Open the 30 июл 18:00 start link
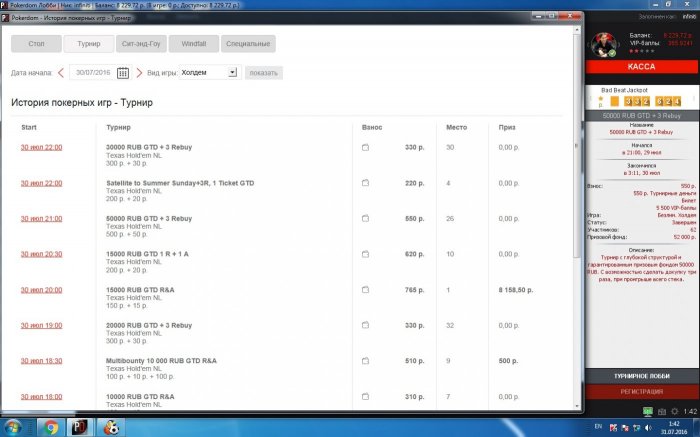The width and height of the screenshot is (700, 437). pos(42,396)
